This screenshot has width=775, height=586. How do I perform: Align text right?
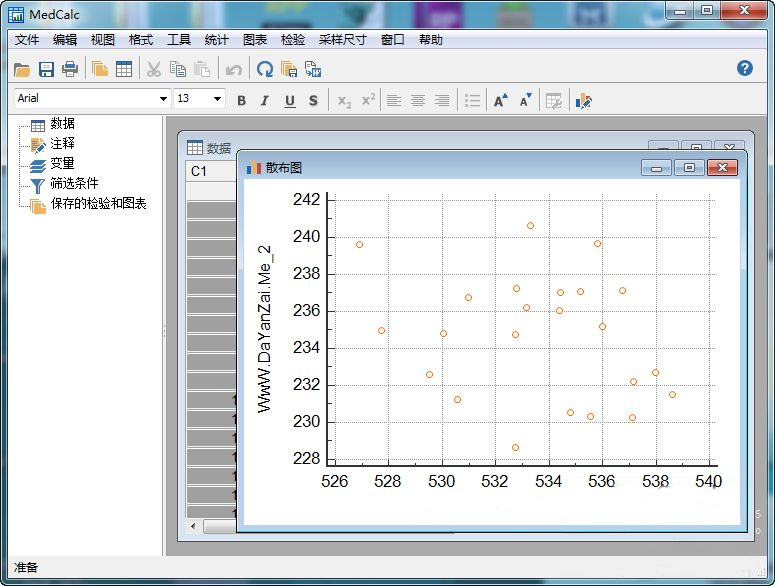[442, 101]
